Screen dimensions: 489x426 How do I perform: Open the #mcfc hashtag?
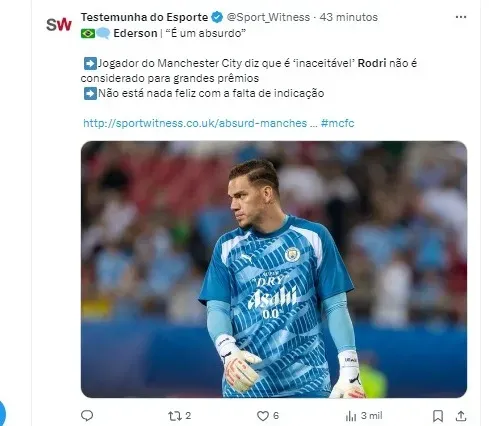[337, 123]
